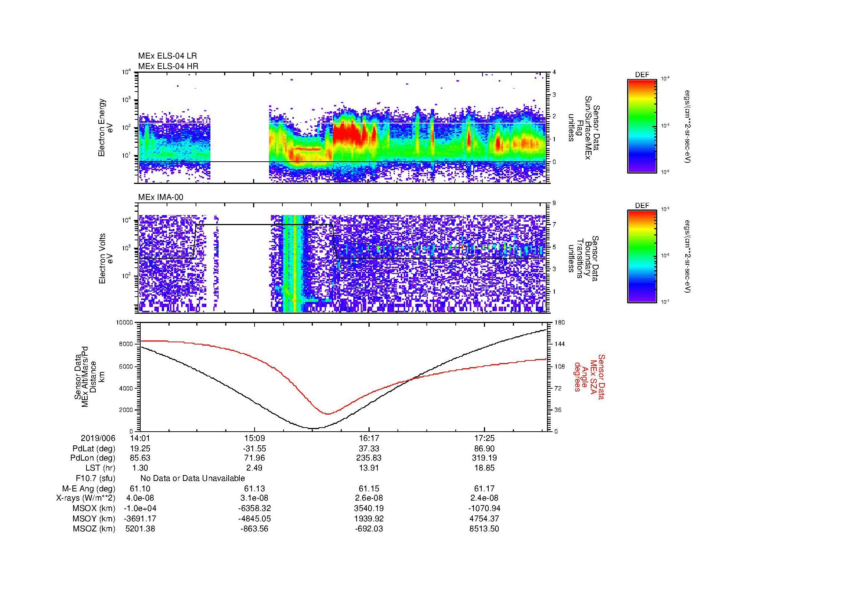Click the 'PdLat (deg)' row label
868x613 pixels.
[94, 449]
